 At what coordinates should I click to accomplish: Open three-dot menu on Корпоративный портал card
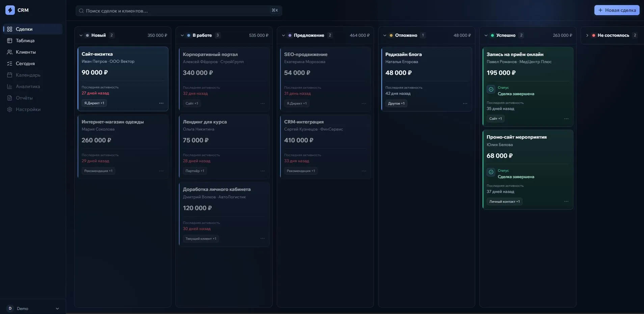coord(263,104)
